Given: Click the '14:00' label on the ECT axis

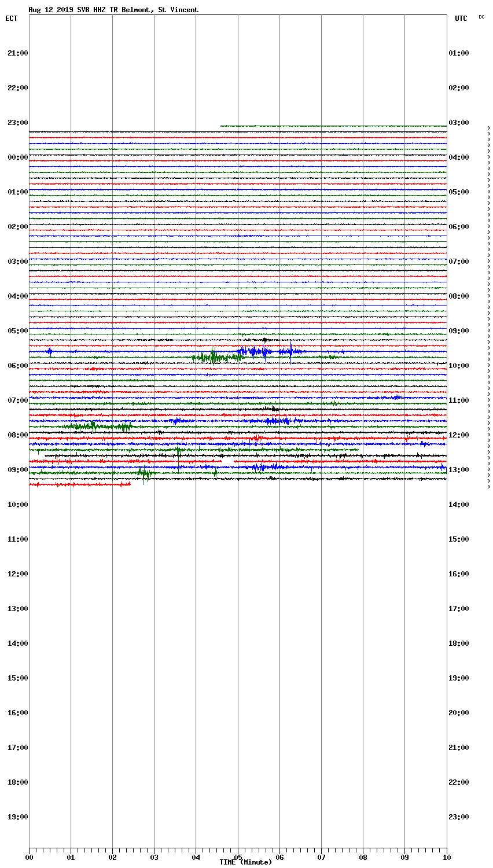Looking at the screenshot, I should [x=18, y=643].
